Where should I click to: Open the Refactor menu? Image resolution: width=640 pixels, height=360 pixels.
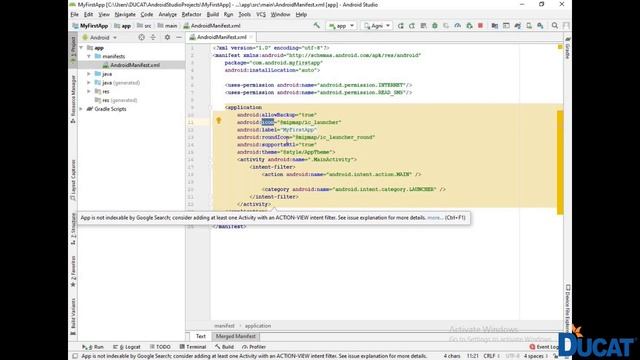point(191,14)
